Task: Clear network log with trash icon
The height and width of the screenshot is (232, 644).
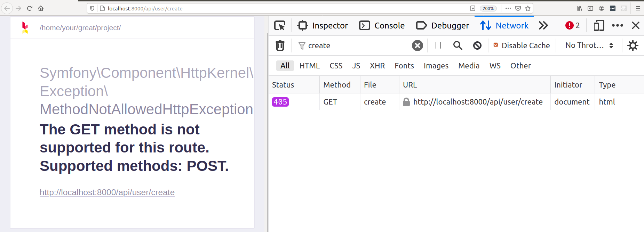Action: click(x=280, y=45)
